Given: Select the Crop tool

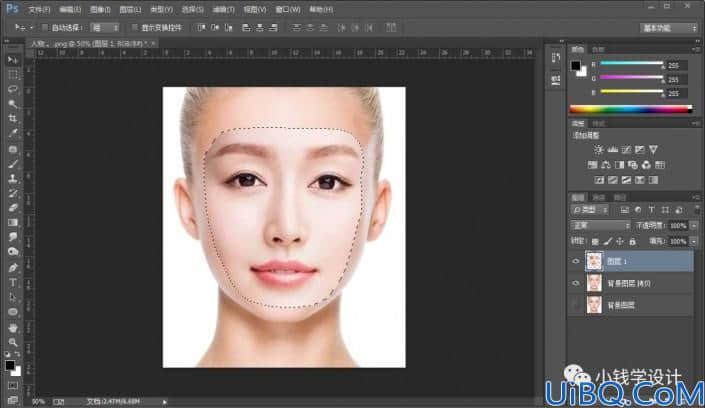Looking at the screenshot, I should (x=13, y=119).
